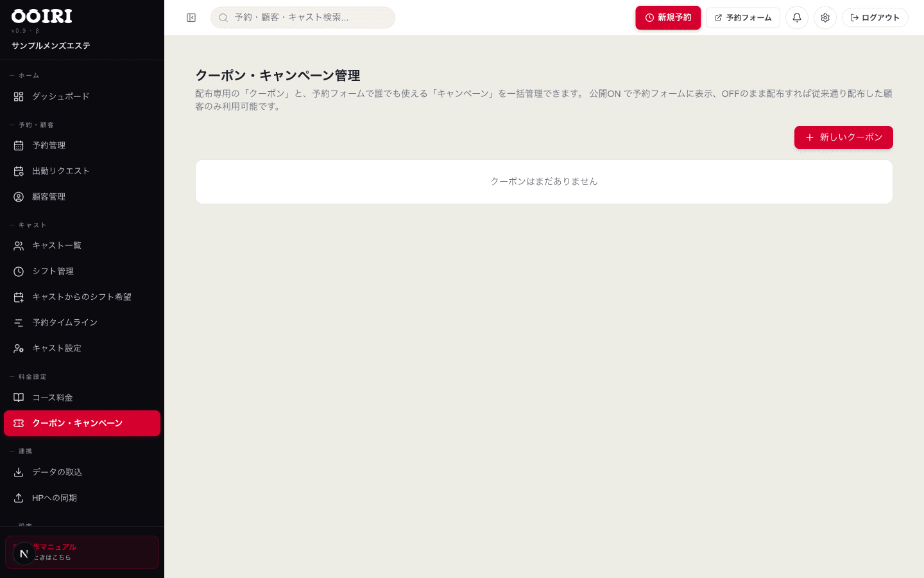The image size is (924, 578).
Task: Open キャストからのシフト希望
Action: tap(82, 297)
